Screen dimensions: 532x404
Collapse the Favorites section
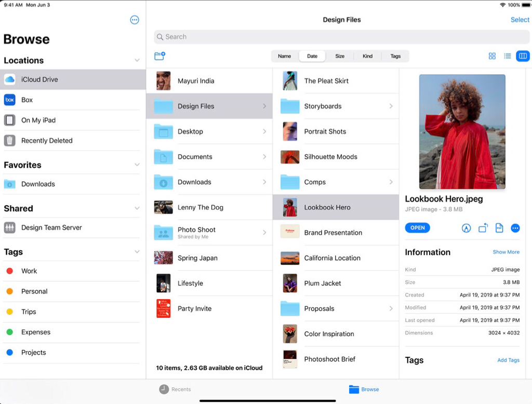(x=137, y=165)
